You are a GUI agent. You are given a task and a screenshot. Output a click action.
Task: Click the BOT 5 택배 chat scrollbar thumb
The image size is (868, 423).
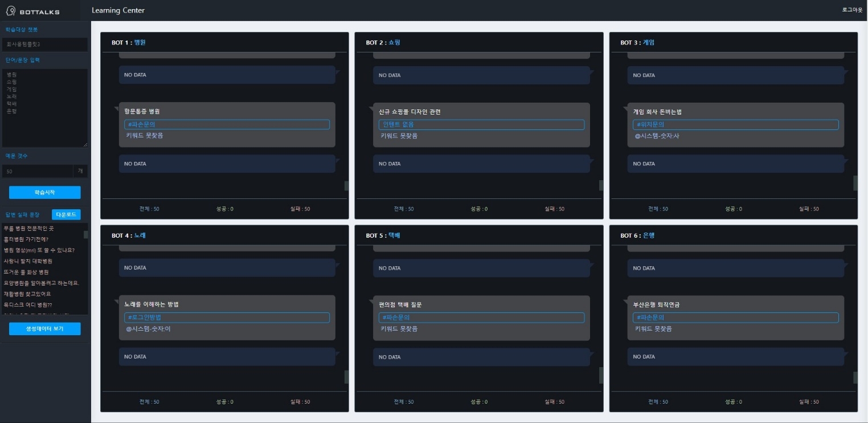tap(601, 375)
